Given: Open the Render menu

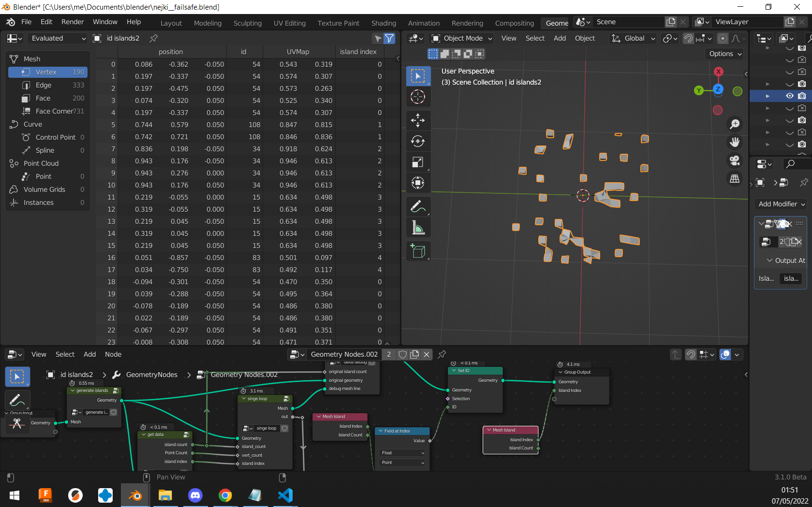Looking at the screenshot, I should [x=73, y=22].
